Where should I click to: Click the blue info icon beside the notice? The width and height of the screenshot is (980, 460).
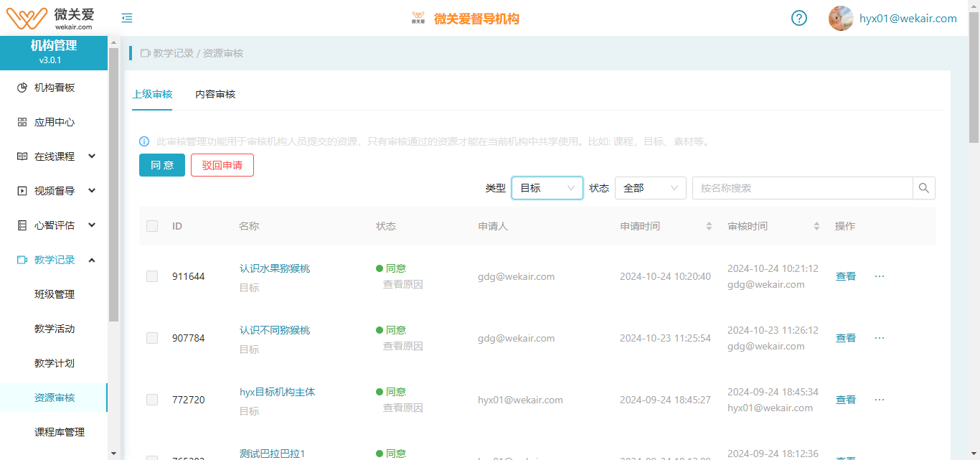[x=144, y=141]
